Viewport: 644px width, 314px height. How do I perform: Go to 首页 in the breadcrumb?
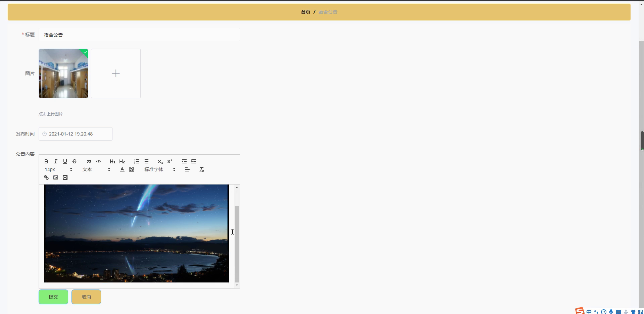[306, 12]
